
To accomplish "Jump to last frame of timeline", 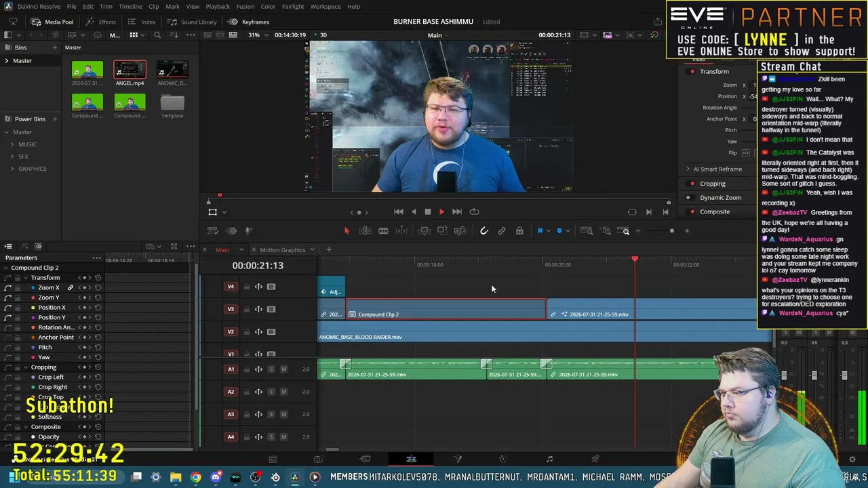I will coord(456,212).
